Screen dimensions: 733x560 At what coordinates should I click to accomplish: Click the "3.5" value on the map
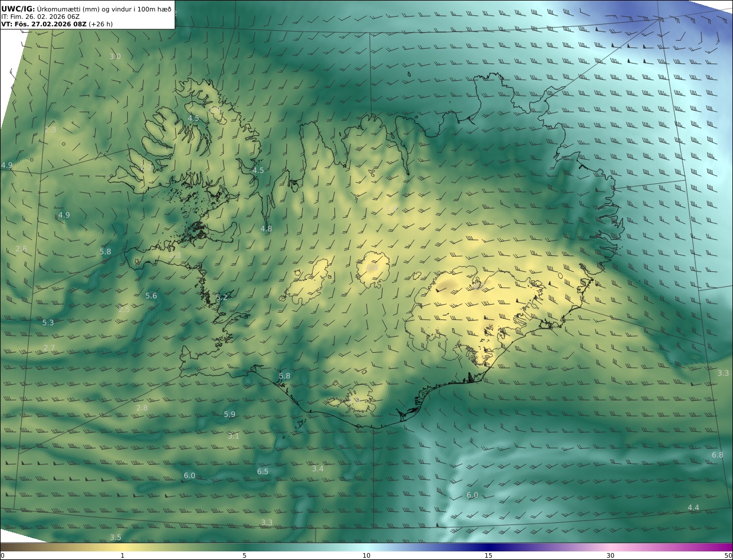(x=116, y=537)
